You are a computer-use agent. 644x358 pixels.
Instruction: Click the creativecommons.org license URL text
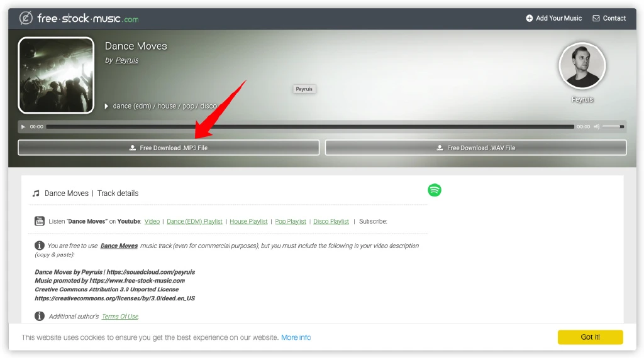[x=115, y=298]
